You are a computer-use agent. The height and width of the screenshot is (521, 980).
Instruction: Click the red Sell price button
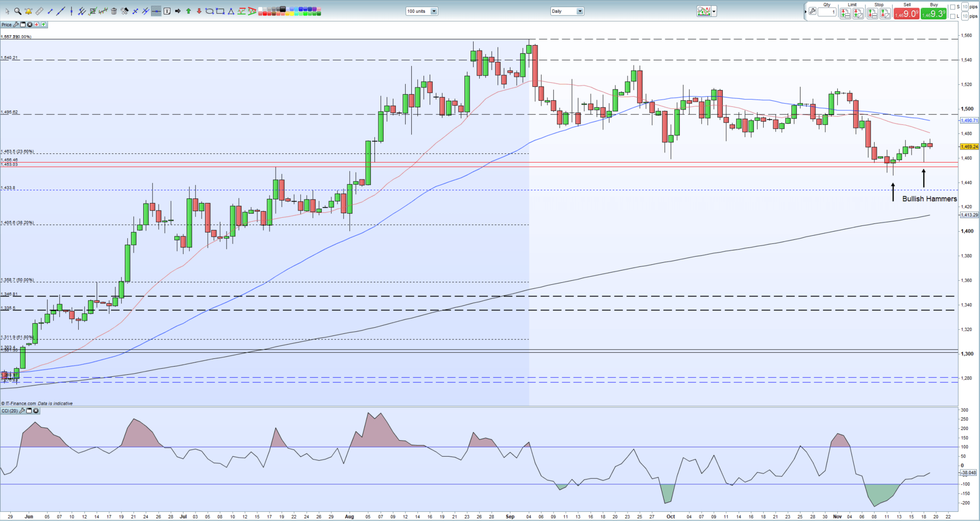pos(906,14)
